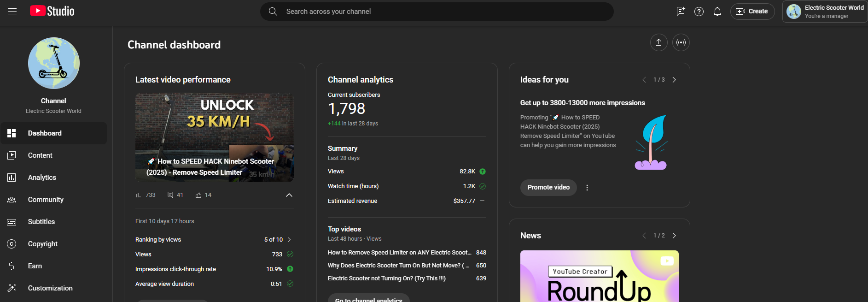Click the check icon beside Views 733
Image resolution: width=868 pixels, height=302 pixels.
pyautogui.click(x=290, y=254)
